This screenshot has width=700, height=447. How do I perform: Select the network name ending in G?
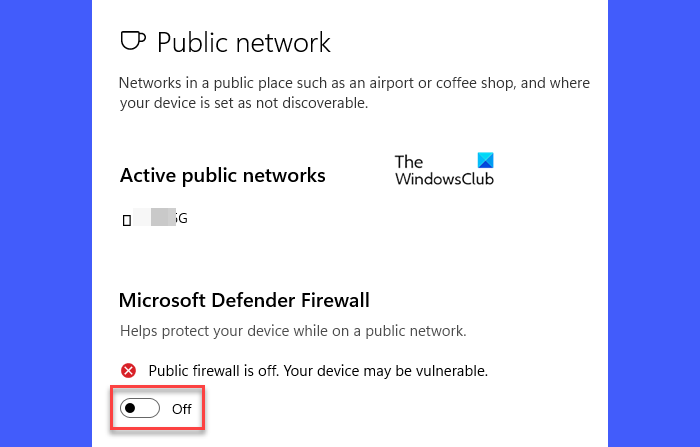click(x=182, y=217)
